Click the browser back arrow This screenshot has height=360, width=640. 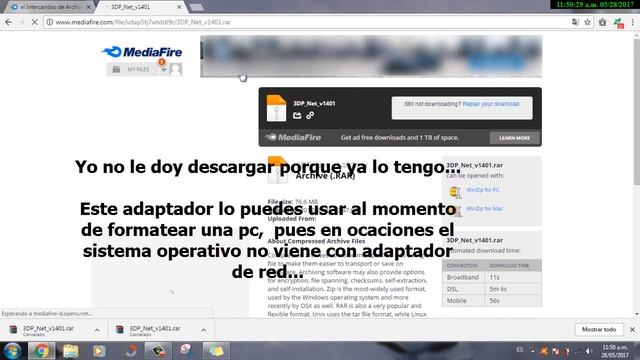[x=8, y=22]
